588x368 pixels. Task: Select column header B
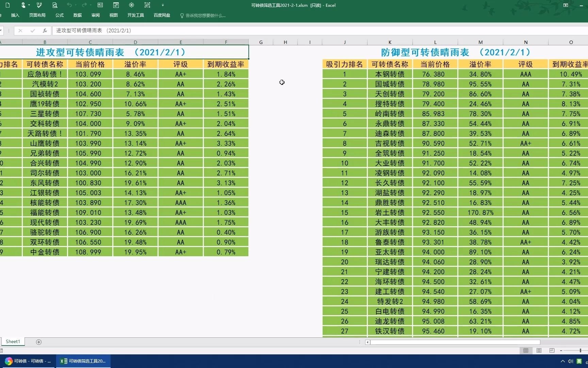click(x=45, y=42)
